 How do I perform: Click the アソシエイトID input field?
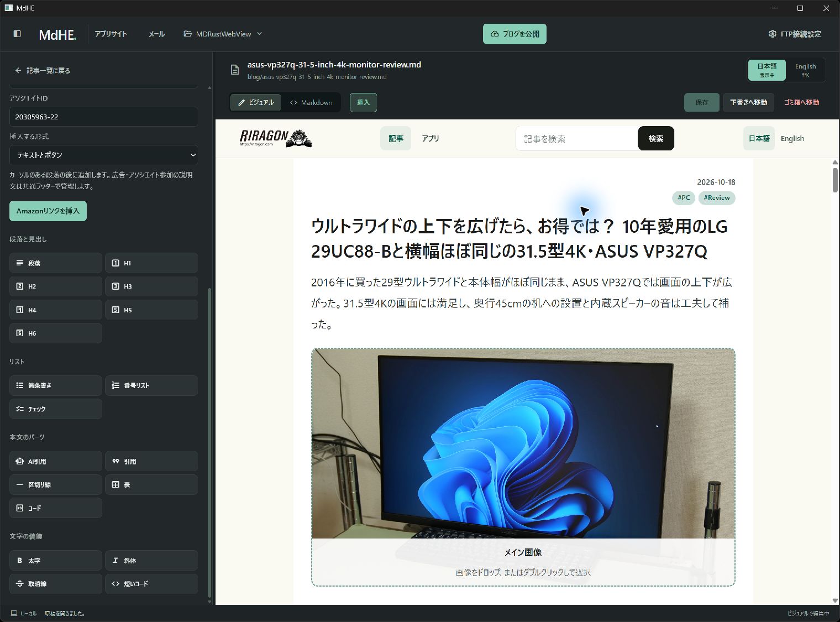[x=104, y=117]
